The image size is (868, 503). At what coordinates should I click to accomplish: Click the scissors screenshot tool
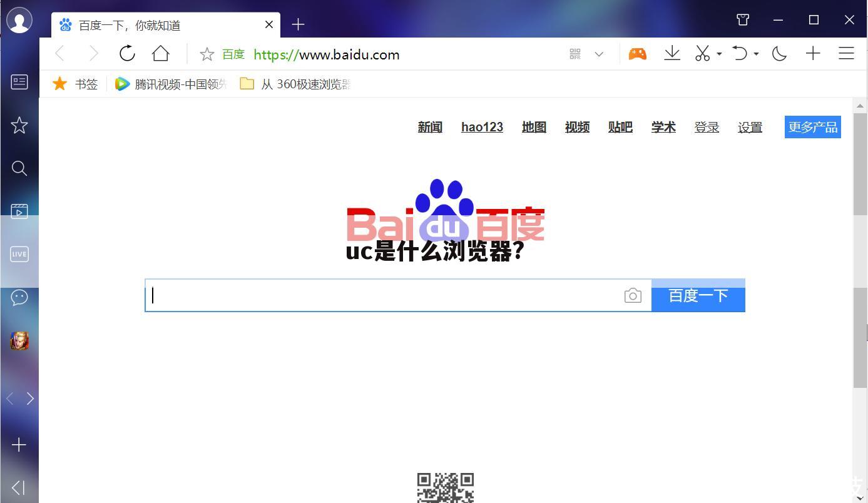tap(703, 53)
